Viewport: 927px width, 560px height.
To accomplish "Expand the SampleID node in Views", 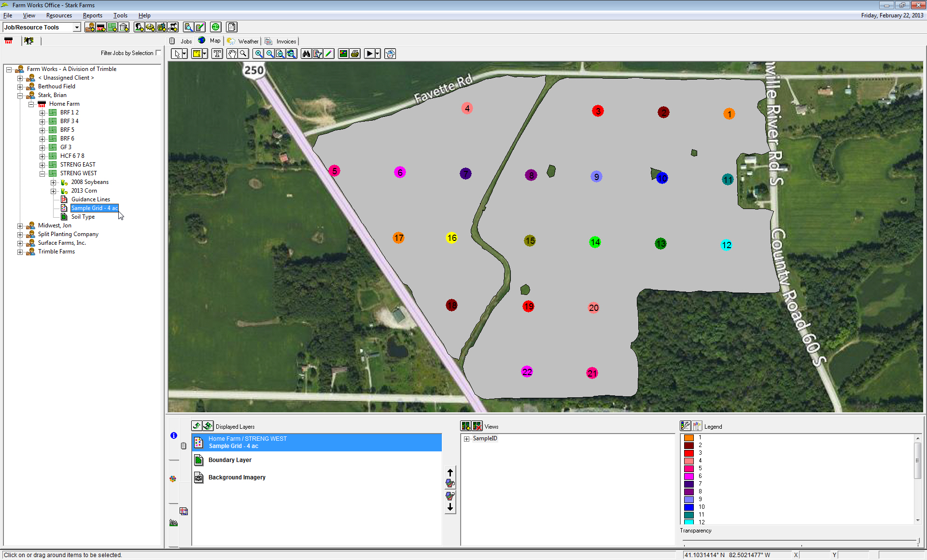I will [466, 439].
